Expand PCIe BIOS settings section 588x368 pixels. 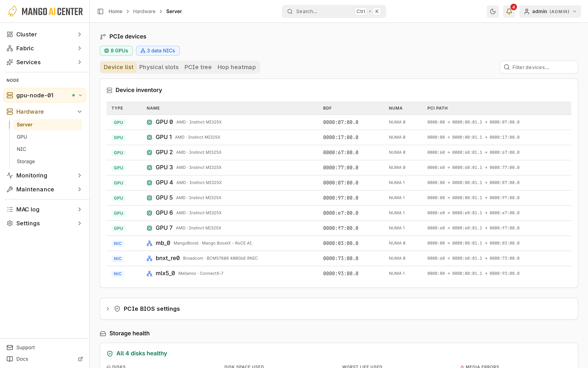[x=339, y=309]
